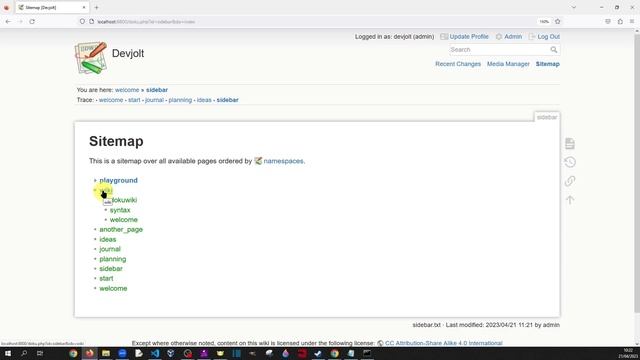Image resolution: width=640 pixels, height=360 pixels.
Task: Open Visual Studio Code from the taskbar
Action: pos(155,353)
